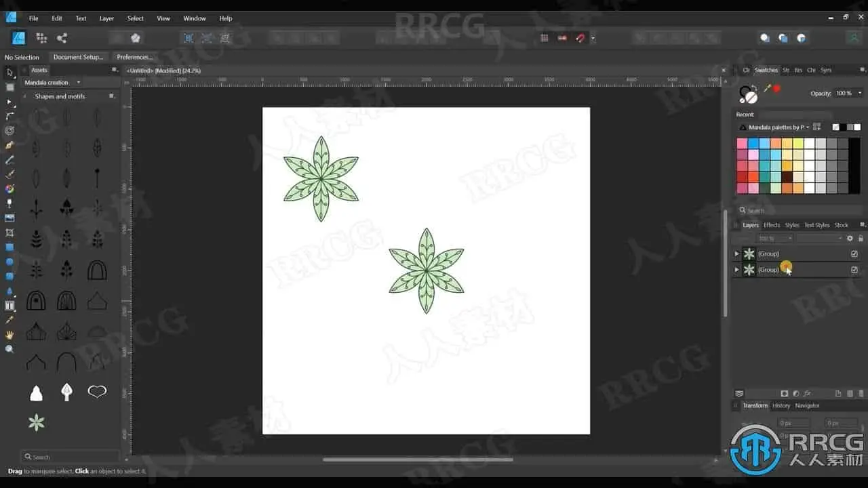The height and width of the screenshot is (488, 868).
Task: Click the layer effects fx icon
Action: (x=807, y=393)
